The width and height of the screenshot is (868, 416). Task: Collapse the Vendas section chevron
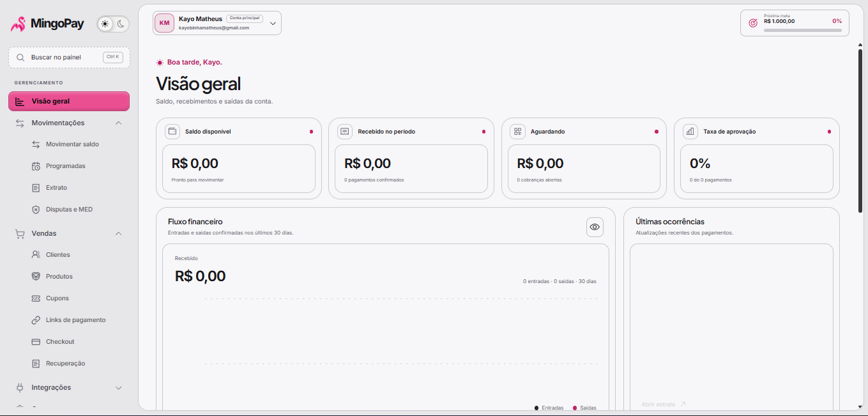point(118,233)
